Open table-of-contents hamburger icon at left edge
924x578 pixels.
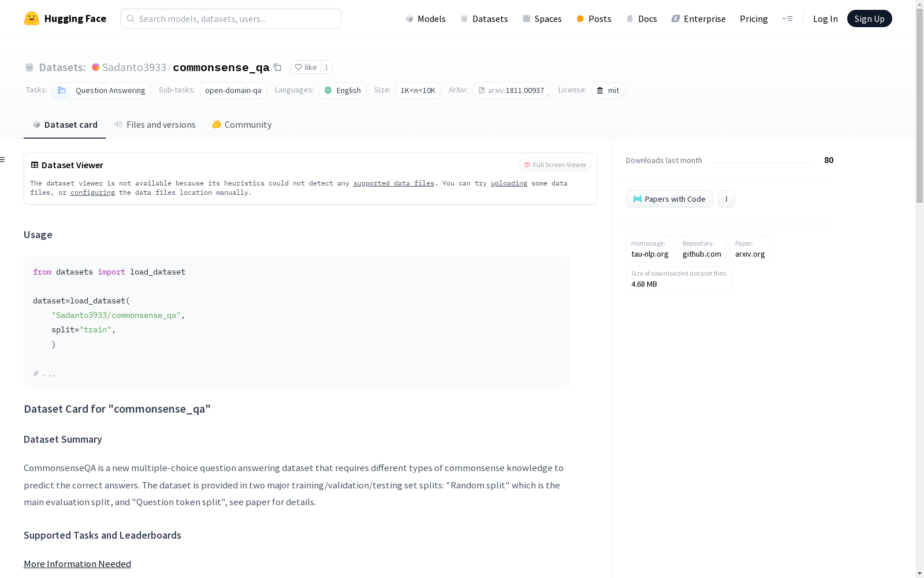tap(2, 160)
